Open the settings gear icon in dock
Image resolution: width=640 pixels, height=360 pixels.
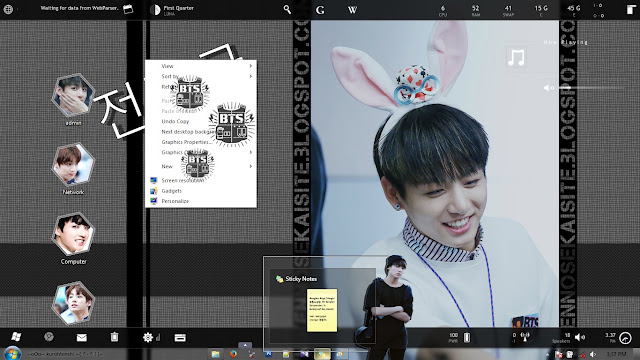coord(148,338)
